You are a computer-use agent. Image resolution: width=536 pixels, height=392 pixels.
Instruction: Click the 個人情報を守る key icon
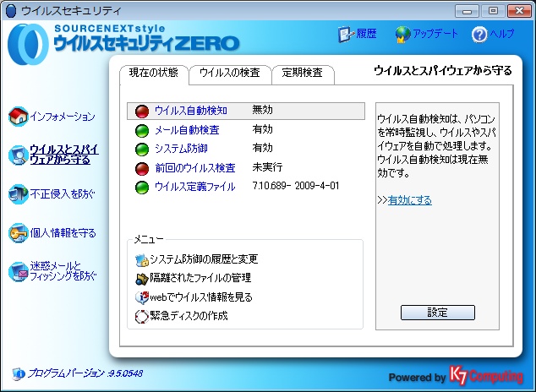click(x=18, y=233)
